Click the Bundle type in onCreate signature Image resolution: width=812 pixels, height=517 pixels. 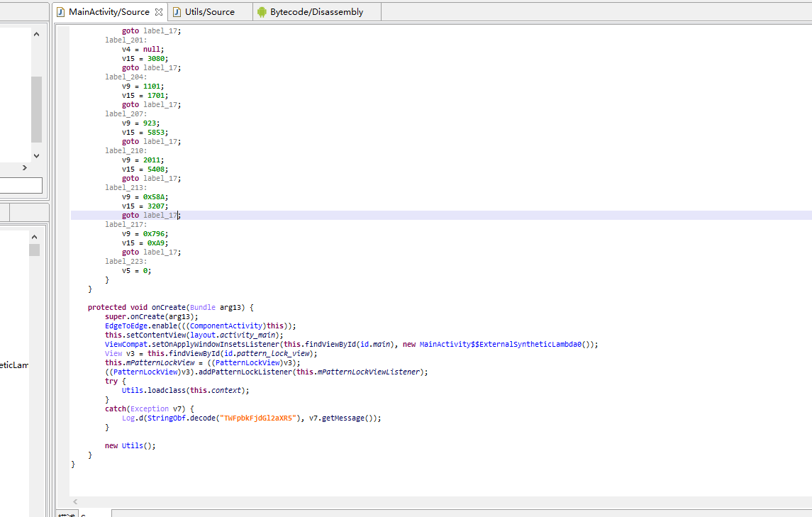coord(203,307)
